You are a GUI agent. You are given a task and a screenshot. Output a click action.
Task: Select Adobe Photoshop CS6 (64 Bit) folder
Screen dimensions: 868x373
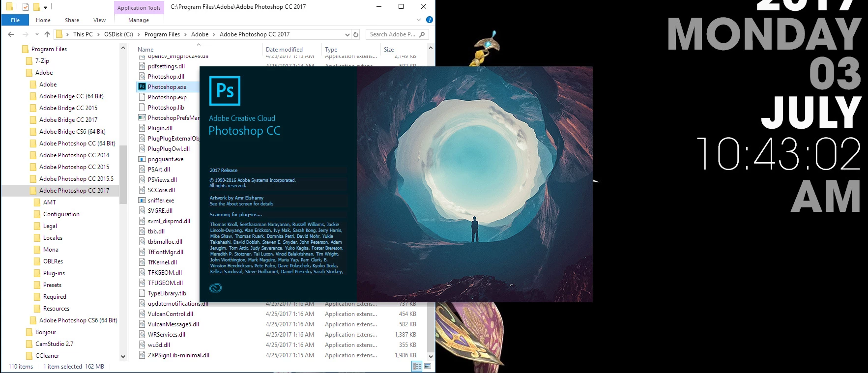click(x=78, y=320)
